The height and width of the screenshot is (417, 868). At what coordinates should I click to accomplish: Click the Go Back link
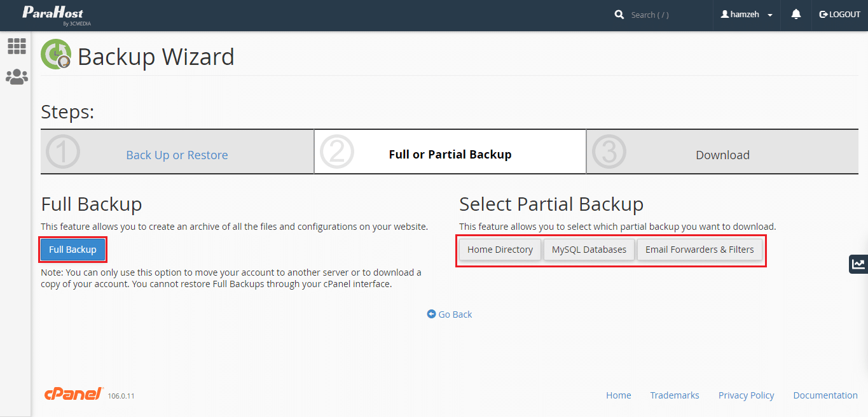tap(450, 315)
